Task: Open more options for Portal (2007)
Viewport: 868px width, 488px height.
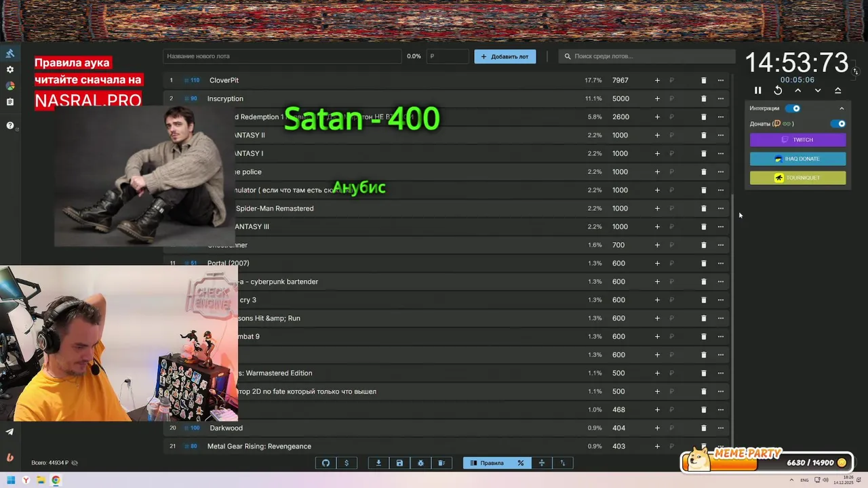Action: [720, 263]
